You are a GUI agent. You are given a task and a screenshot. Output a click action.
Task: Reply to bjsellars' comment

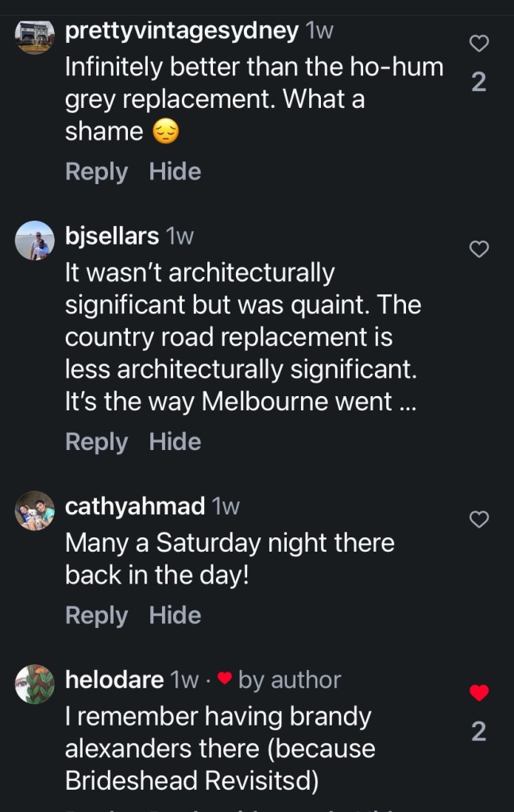pos(96,441)
